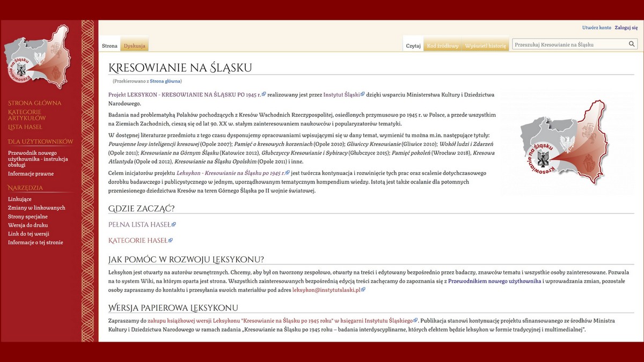
Task: Open Informacje prawne sidebar link
Action: [31, 174]
